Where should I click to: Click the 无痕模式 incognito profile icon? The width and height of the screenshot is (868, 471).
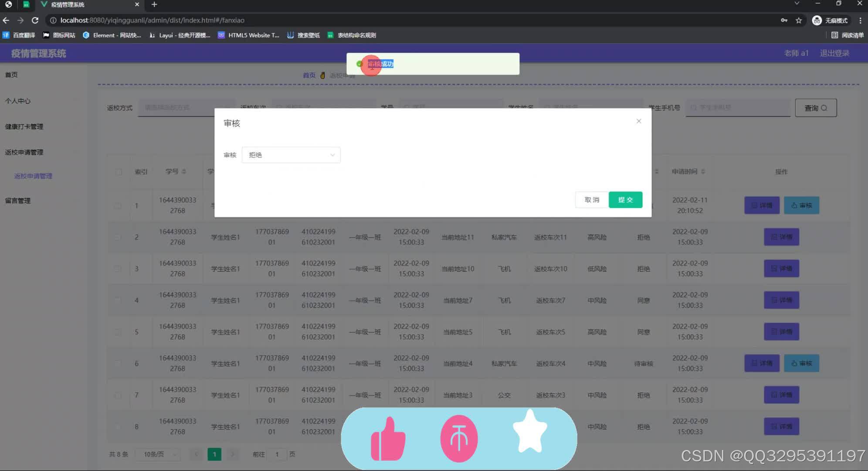pos(830,20)
